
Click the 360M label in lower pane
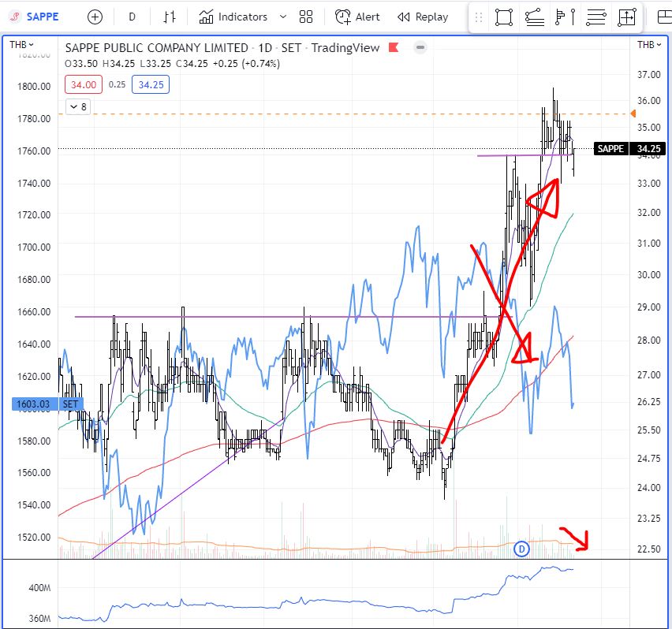(39, 618)
